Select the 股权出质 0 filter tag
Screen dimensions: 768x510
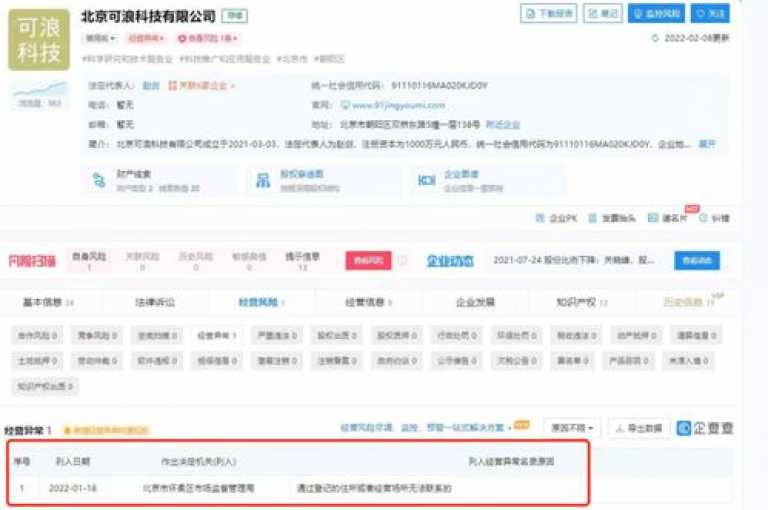pyautogui.click(x=336, y=336)
